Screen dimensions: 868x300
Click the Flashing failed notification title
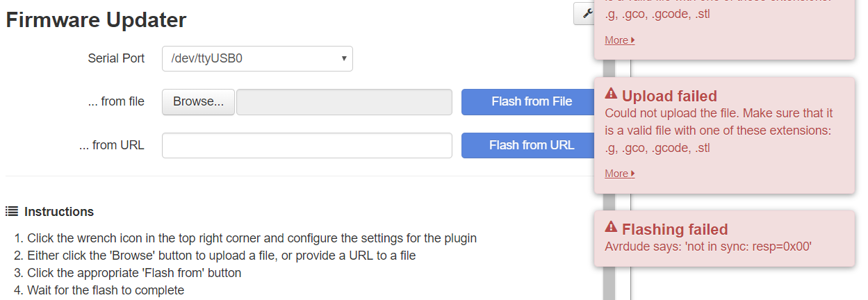(x=674, y=229)
